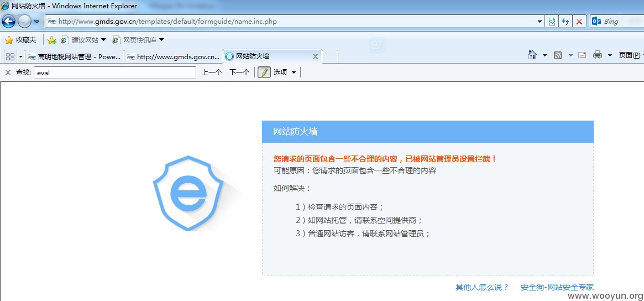Open recent pages dropdown next to Forward
Image resolution: width=644 pixels, height=301 pixels.
tap(37, 22)
